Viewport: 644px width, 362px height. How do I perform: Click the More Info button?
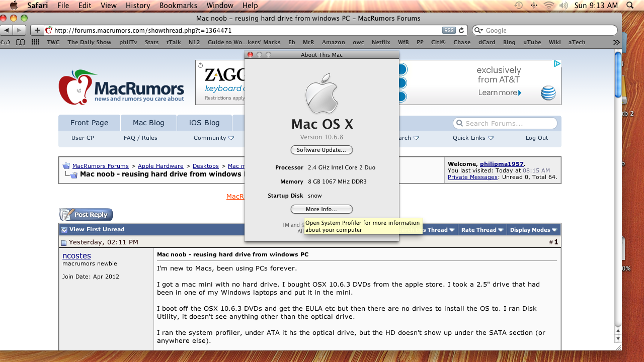[321, 209]
